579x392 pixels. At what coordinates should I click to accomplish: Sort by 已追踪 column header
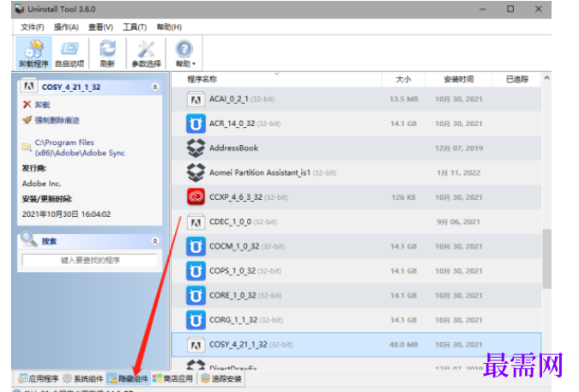click(517, 80)
